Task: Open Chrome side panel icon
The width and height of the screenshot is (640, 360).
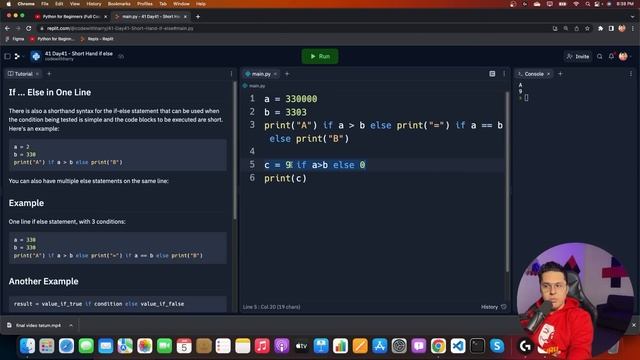Action: coord(611,28)
